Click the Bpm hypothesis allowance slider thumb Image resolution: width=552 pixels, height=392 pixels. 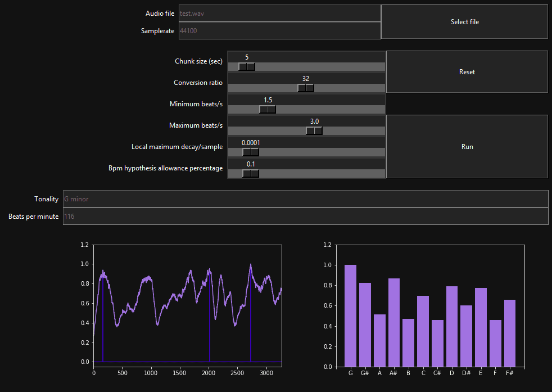click(x=250, y=173)
